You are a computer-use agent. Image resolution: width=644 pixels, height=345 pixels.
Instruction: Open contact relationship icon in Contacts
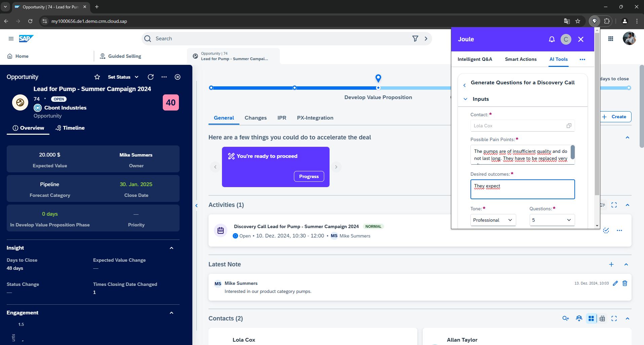[579, 318]
